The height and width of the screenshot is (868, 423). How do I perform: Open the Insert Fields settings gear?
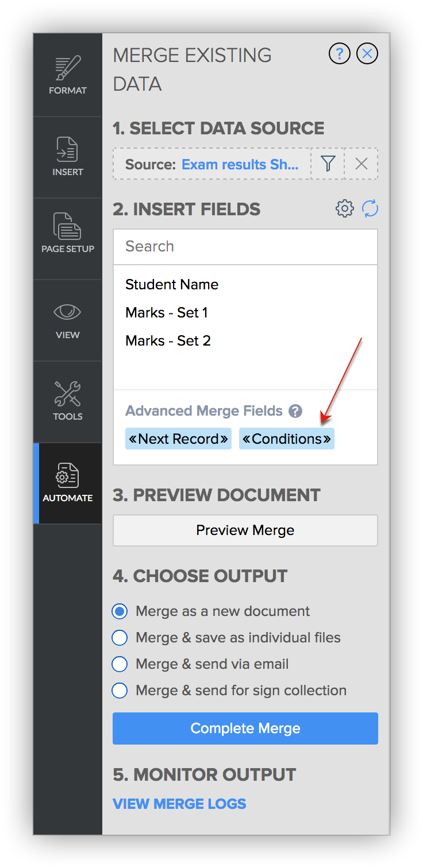(344, 208)
